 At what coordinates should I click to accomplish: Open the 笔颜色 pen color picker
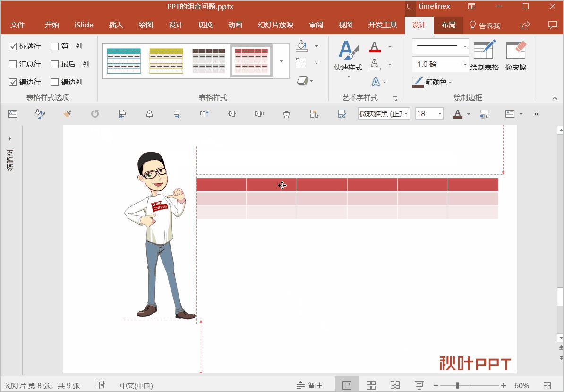click(x=432, y=82)
